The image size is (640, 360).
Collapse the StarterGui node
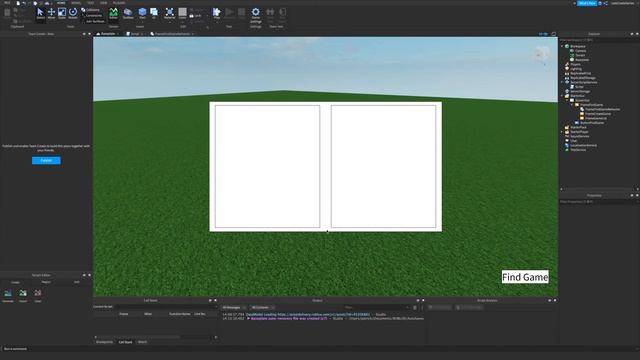[562, 96]
